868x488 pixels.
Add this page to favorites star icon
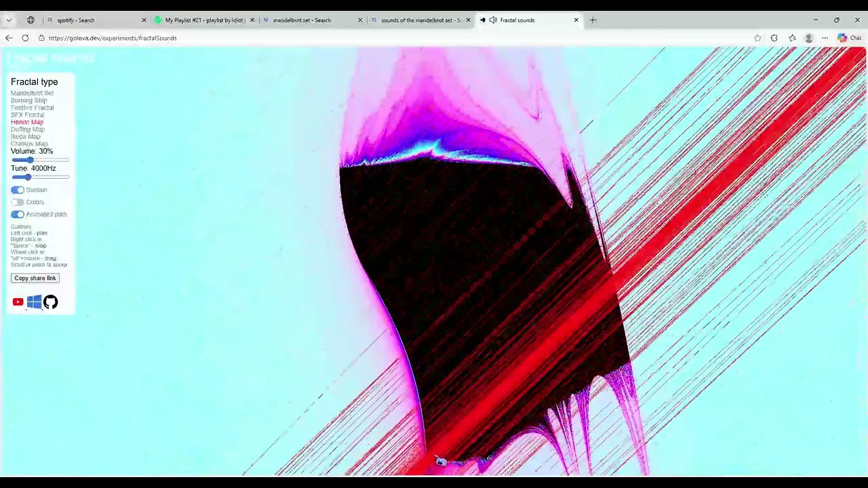click(x=757, y=38)
